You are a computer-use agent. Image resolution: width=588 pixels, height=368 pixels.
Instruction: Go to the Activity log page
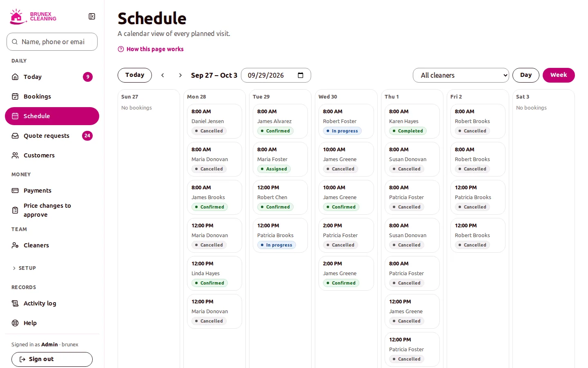52,303
